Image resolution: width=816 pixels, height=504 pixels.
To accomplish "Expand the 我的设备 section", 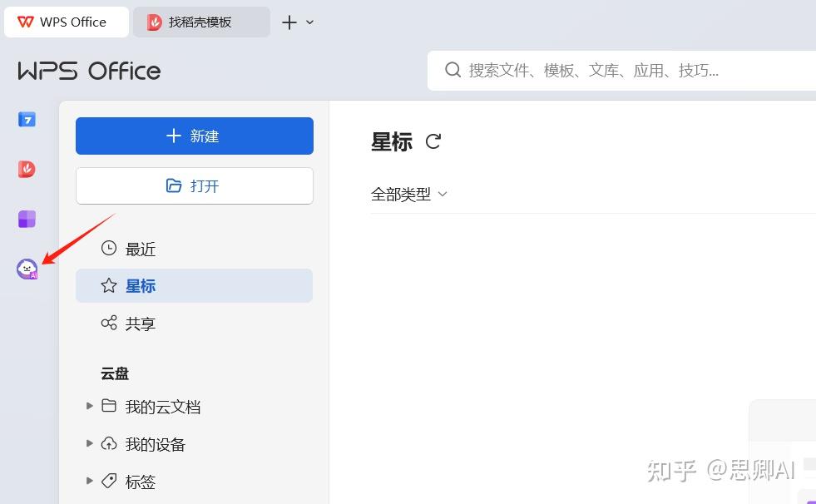I will coord(90,443).
